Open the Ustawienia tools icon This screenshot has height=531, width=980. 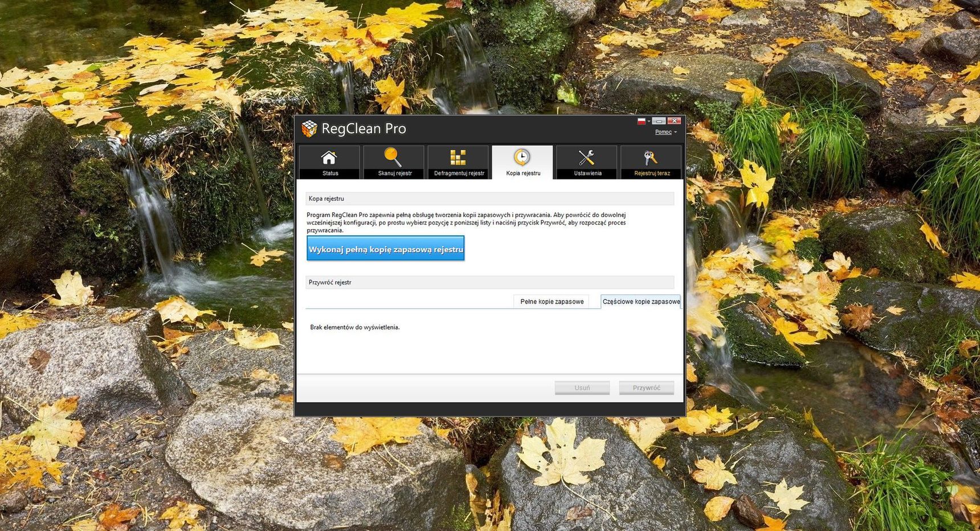pyautogui.click(x=586, y=157)
